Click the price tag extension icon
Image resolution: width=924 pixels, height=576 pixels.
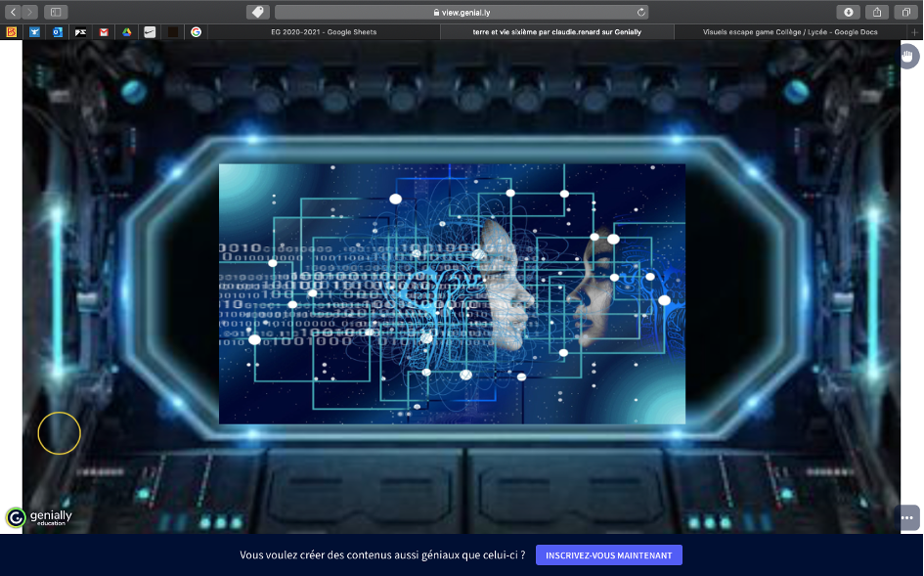(x=257, y=12)
